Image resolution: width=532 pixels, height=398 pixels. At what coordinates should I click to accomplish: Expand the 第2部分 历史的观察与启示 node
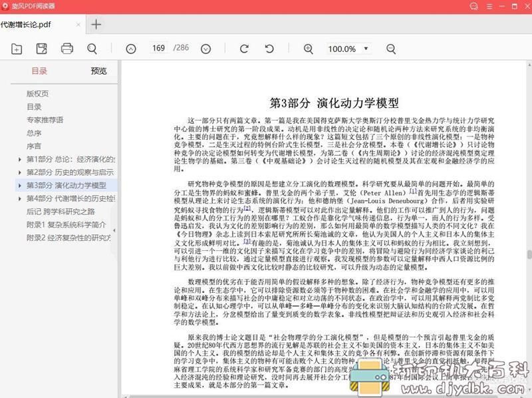coord(20,172)
